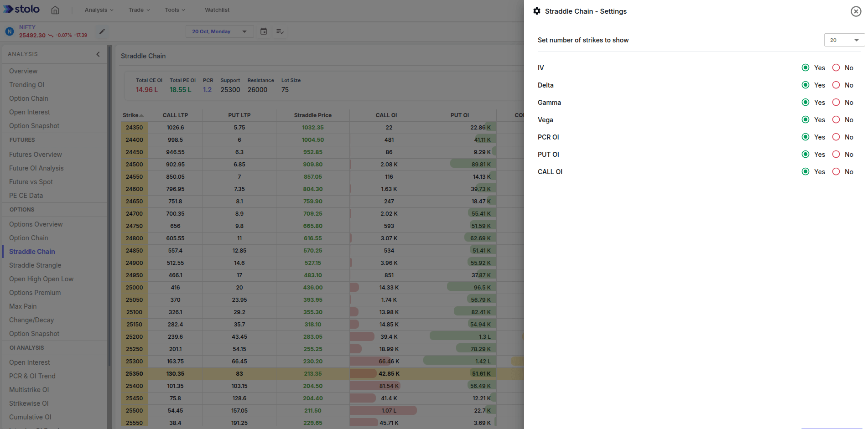The height and width of the screenshot is (429, 868).
Task: Open the calendar icon next to date
Action: (x=264, y=31)
